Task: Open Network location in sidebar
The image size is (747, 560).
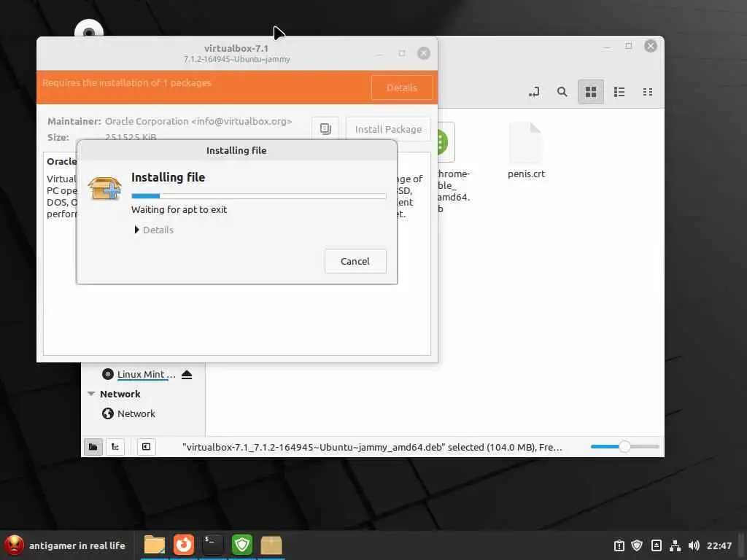Action: pos(128,413)
